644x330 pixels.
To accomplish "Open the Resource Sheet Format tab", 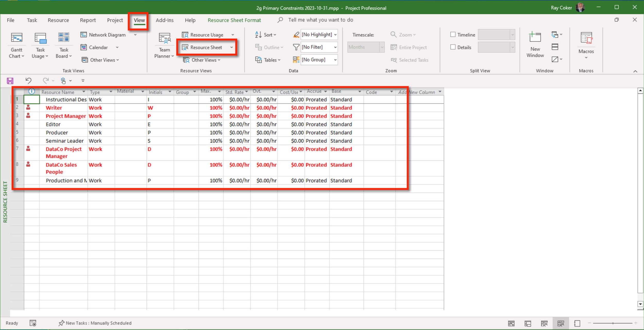I will click(234, 20).
